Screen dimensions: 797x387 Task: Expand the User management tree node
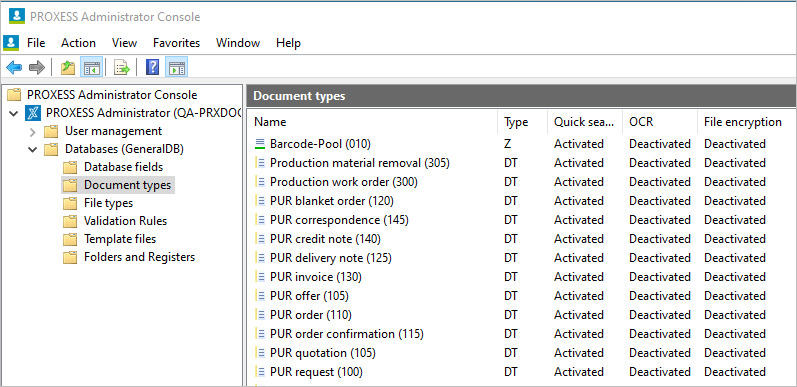[33, 132]
